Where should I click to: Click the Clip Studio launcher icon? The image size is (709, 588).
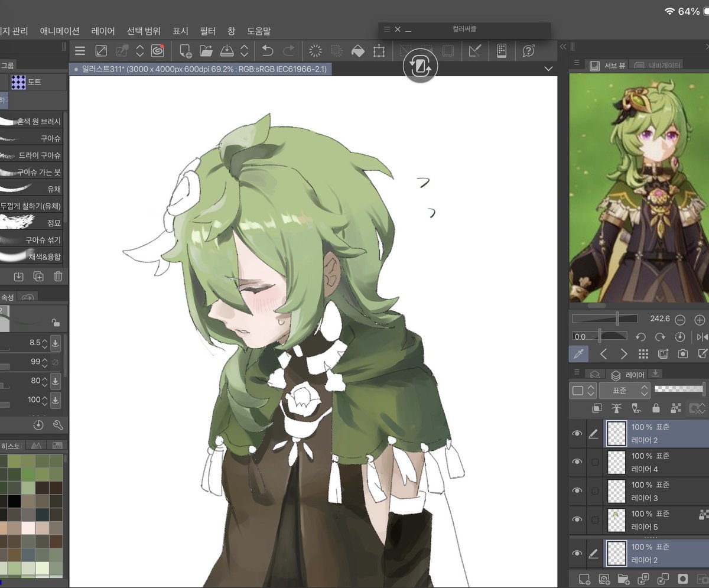(x=157, y=51)
